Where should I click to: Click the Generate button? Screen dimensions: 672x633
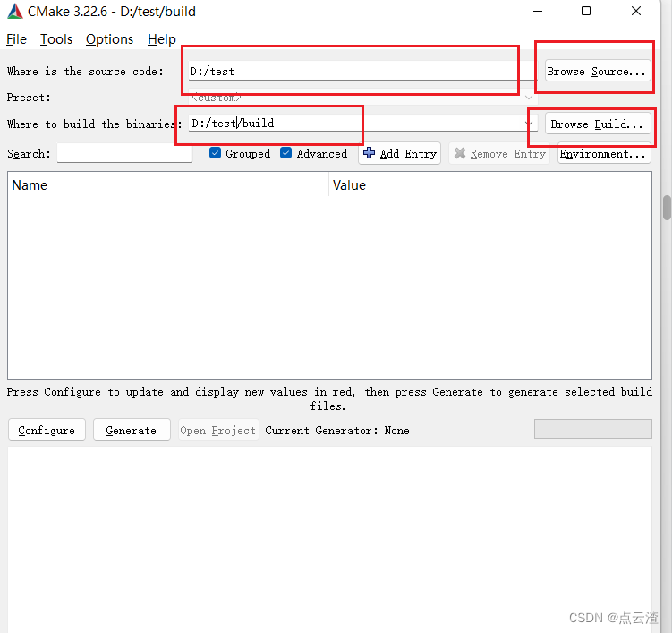(132, 430)
